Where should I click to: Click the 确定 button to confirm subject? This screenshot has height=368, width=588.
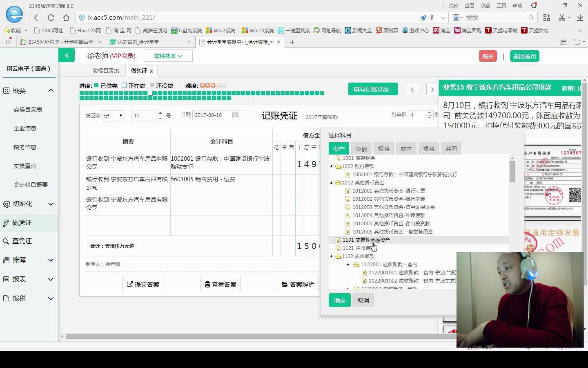339,300
